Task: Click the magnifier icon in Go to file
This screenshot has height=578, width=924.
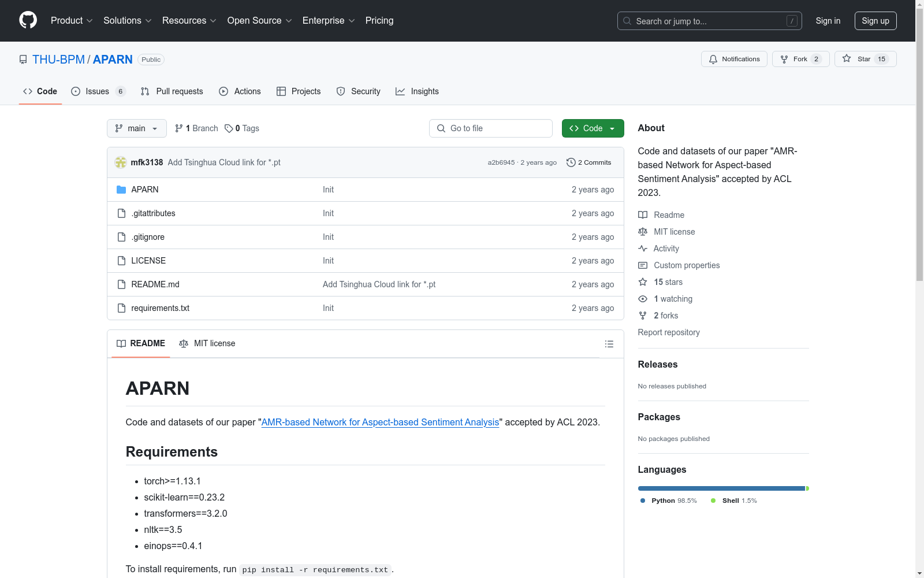Action: click(x=441, y=128)
